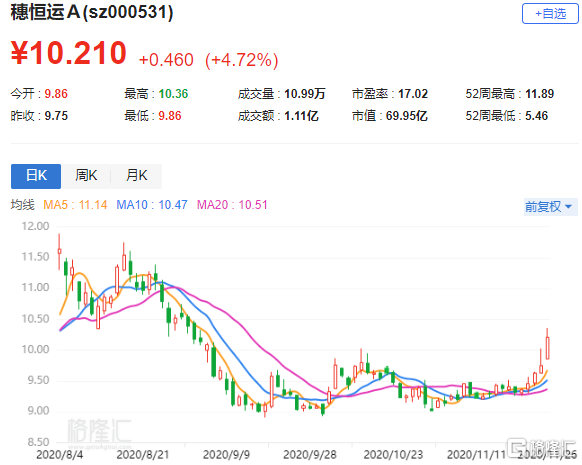Screen dimensions: 582x465
Task: Click the 昨收 value 9.75
Action: pyautogui.click(x=56, y=116)
